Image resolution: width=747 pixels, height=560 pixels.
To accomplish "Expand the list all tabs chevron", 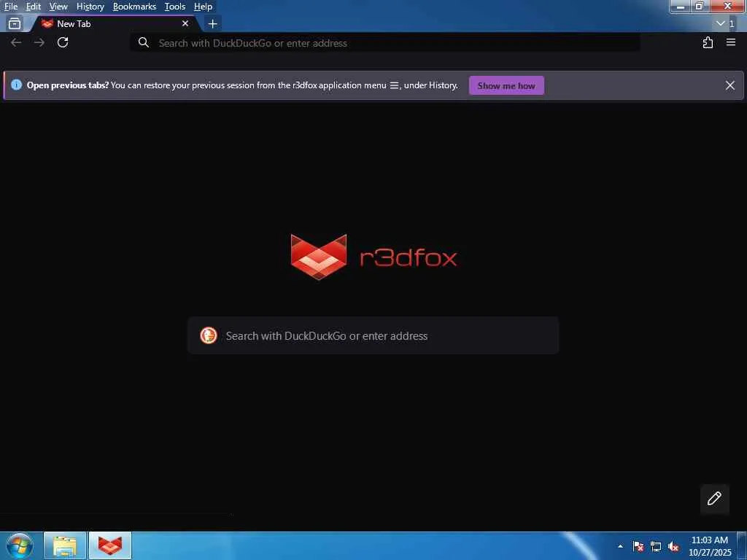I will pos(721,23).
